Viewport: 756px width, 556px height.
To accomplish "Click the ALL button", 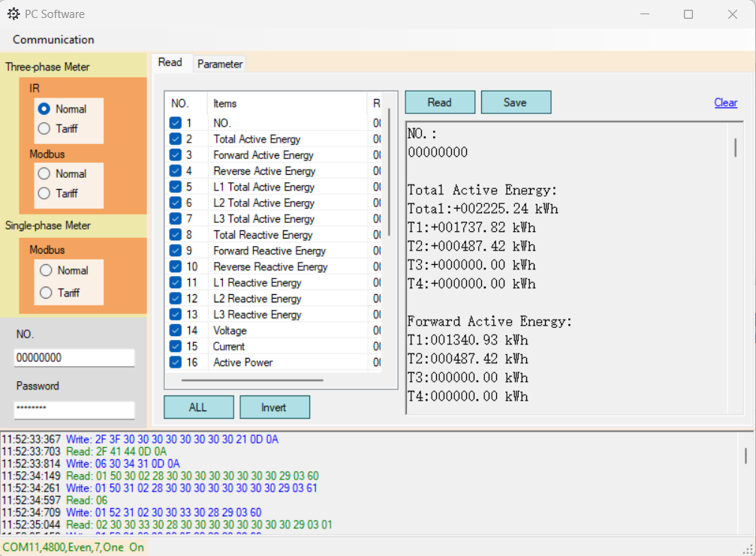I will 197,407.
